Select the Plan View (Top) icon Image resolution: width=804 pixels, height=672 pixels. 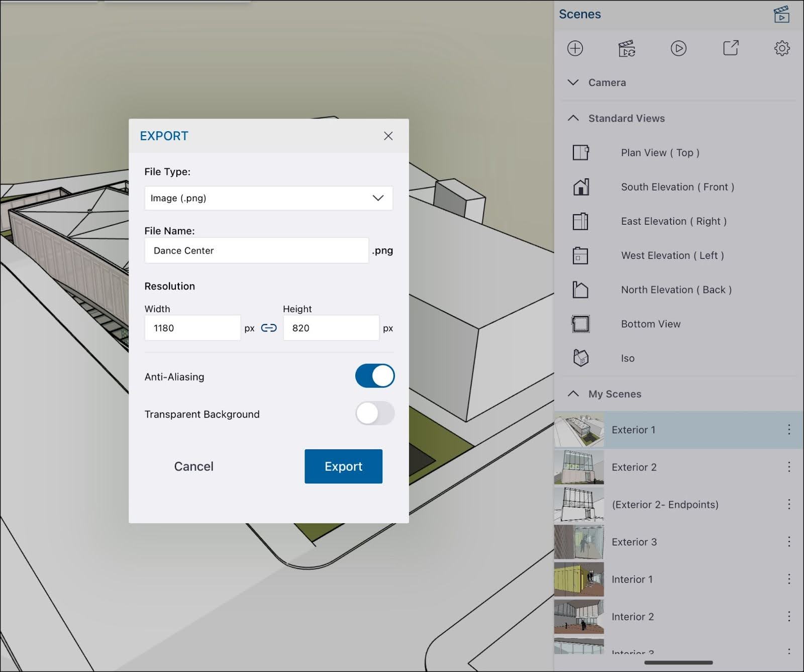(x=581, y=153)
